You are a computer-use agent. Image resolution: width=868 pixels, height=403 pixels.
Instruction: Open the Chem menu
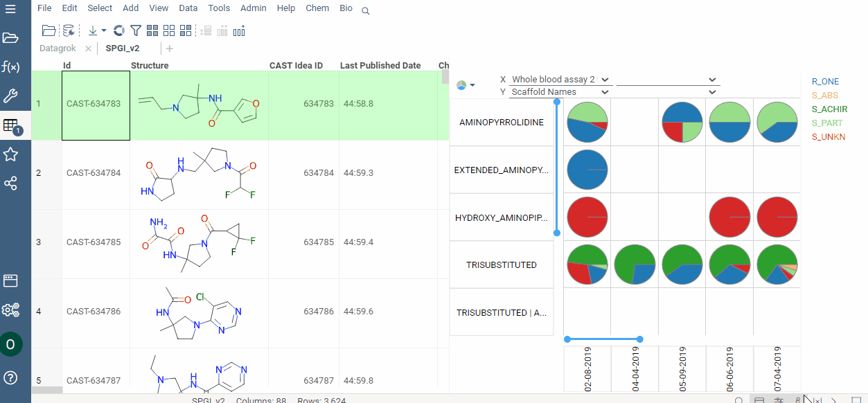point(317,8)
